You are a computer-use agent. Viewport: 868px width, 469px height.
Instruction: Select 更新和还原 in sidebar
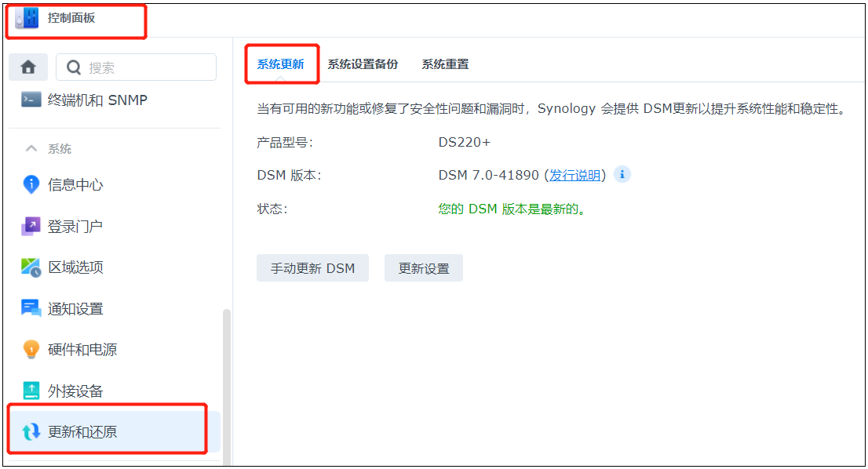(115, 431)
